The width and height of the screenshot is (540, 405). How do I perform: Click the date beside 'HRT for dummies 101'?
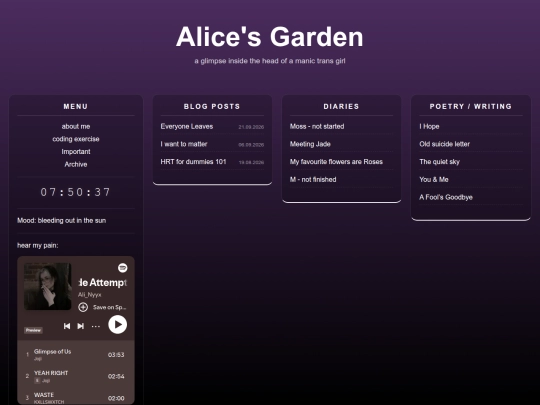click(251, 163)
